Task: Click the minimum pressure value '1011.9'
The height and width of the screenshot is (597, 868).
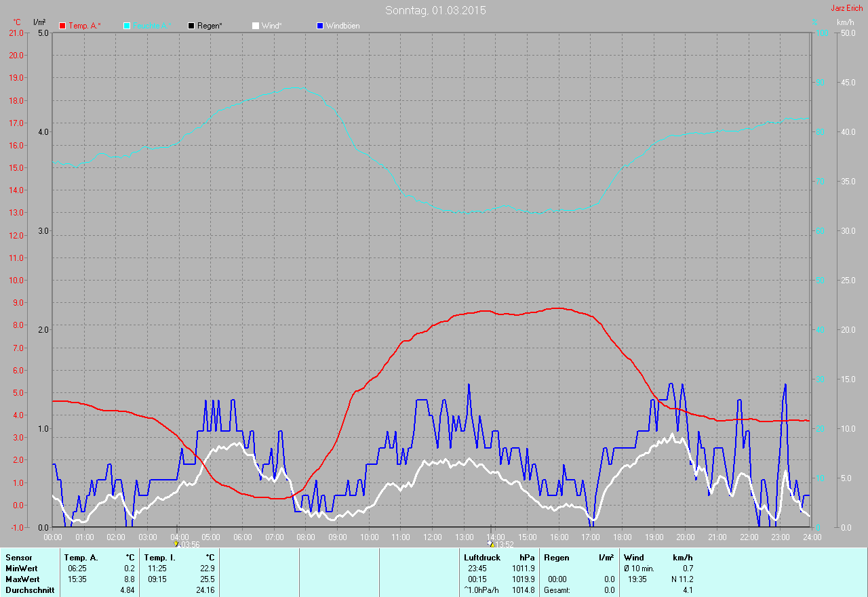Action: pos(523,569)
